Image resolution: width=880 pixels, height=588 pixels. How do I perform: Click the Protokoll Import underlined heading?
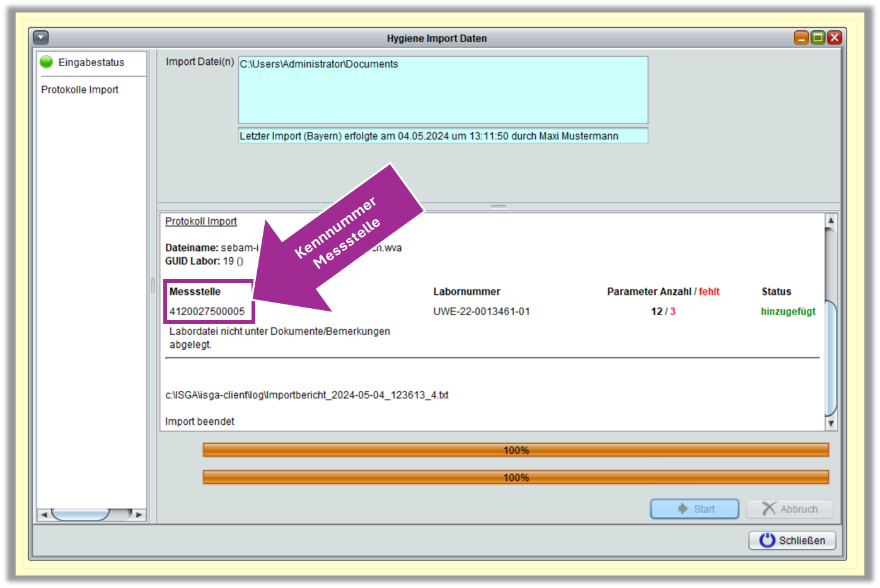201,221
